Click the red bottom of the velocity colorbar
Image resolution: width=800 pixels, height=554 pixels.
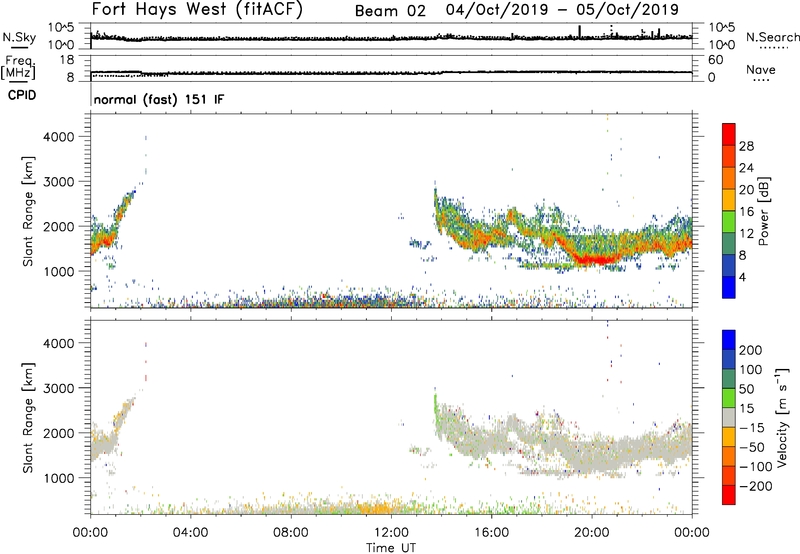click(729, 495)
